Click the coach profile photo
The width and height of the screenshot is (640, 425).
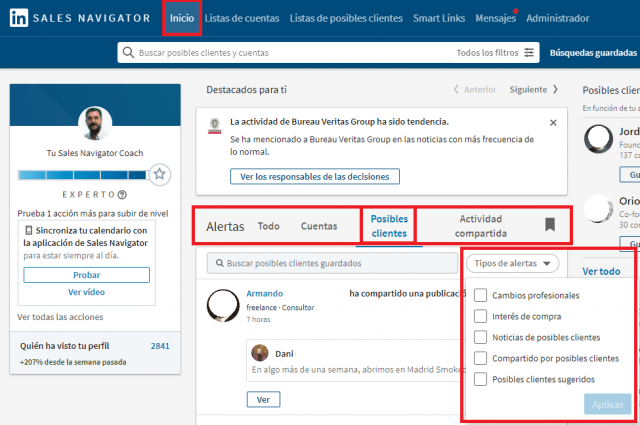click(95, 123)
